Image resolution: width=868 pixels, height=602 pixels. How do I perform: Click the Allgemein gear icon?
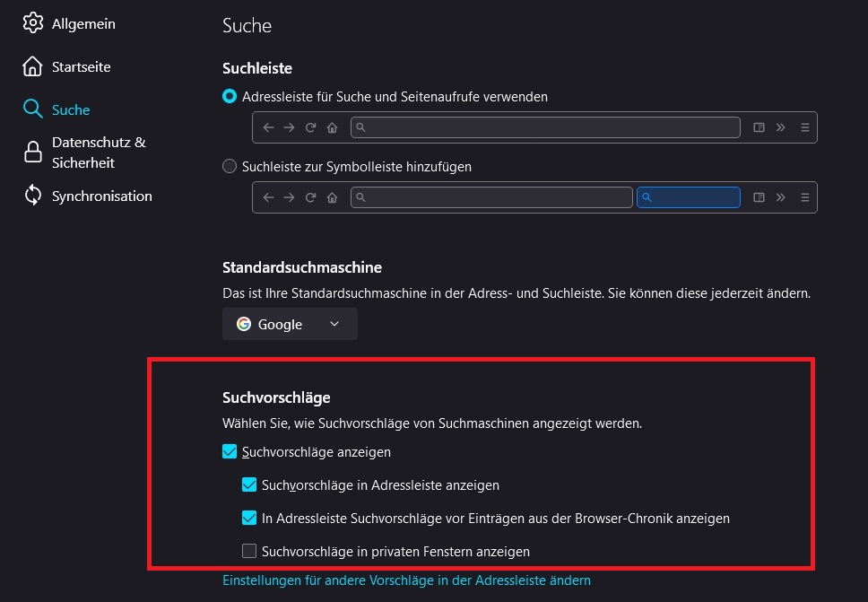(x=33, y=23)
